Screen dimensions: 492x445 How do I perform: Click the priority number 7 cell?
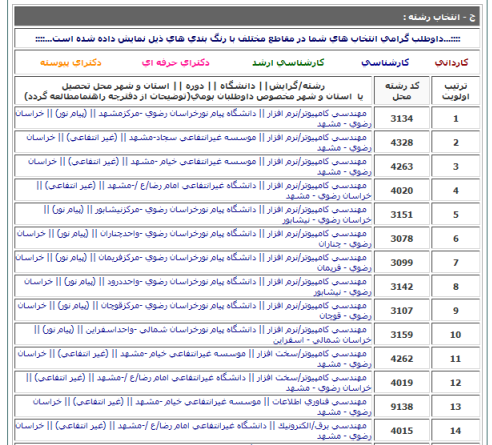(455, 262)
